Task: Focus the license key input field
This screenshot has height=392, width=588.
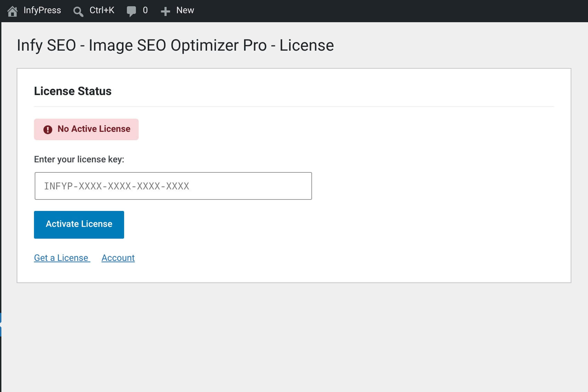Action: [x=173, y=186]
